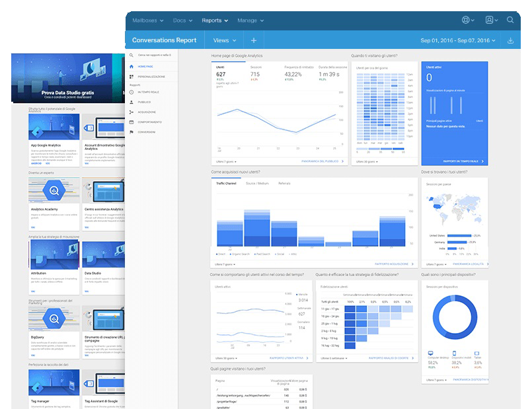Open the BigQuery card thumbnail
The width and height of the screenshot is (532, 409).
point(54,318)
